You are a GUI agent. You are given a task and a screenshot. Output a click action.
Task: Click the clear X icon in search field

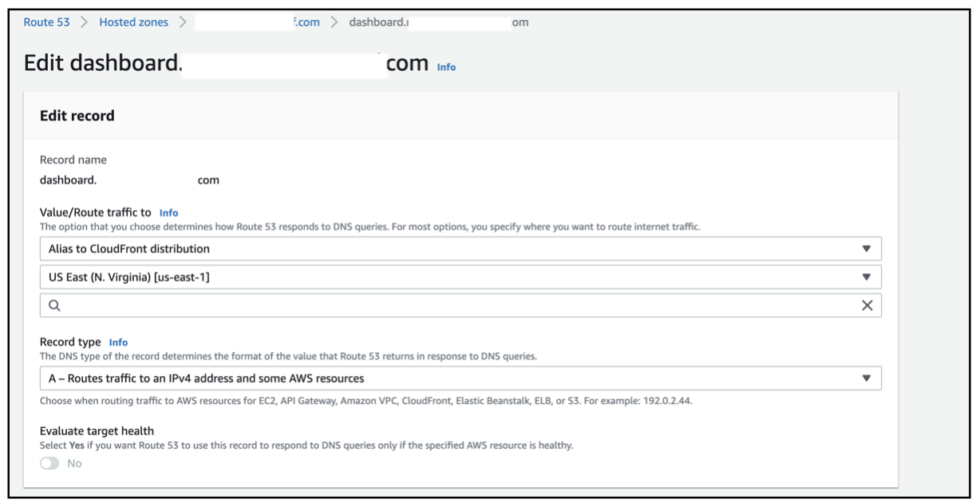coord(867,306)
